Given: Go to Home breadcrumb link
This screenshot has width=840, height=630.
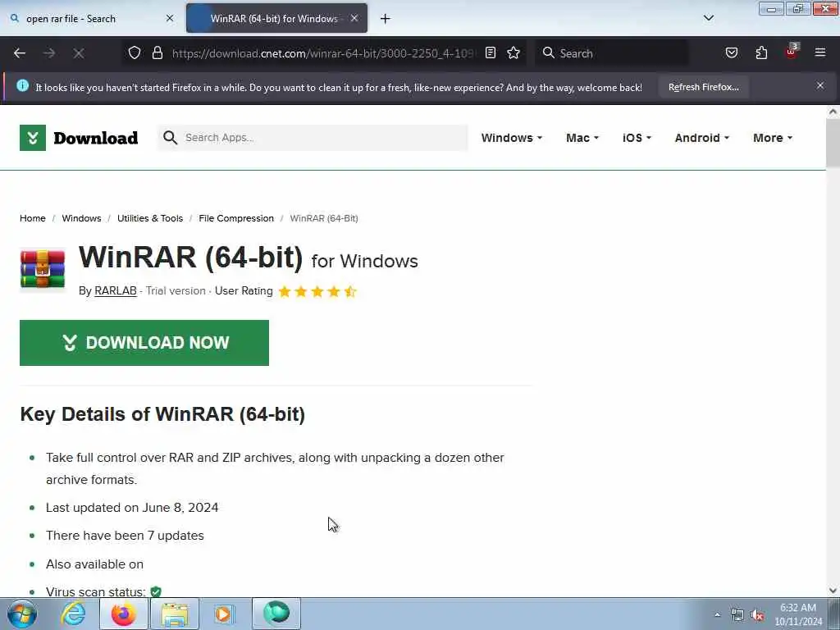Looking at the screenshot, I should (x=33, y=218).
